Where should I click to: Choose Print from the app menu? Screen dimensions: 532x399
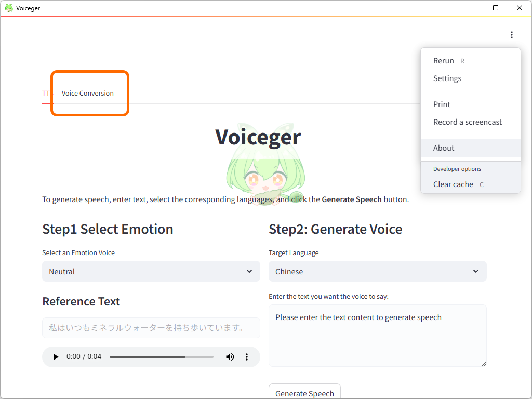coord(442,104)
